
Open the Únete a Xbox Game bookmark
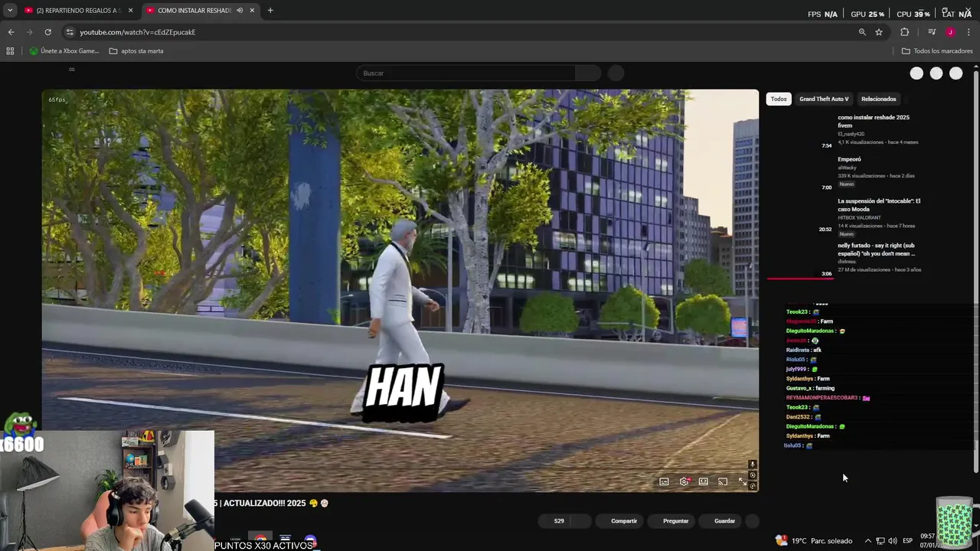64,51
